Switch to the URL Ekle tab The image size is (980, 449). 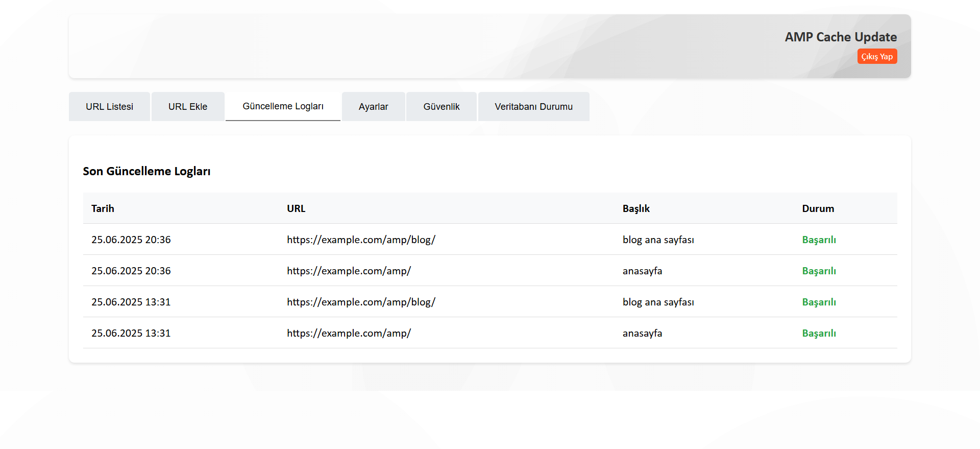coord(188,106)
